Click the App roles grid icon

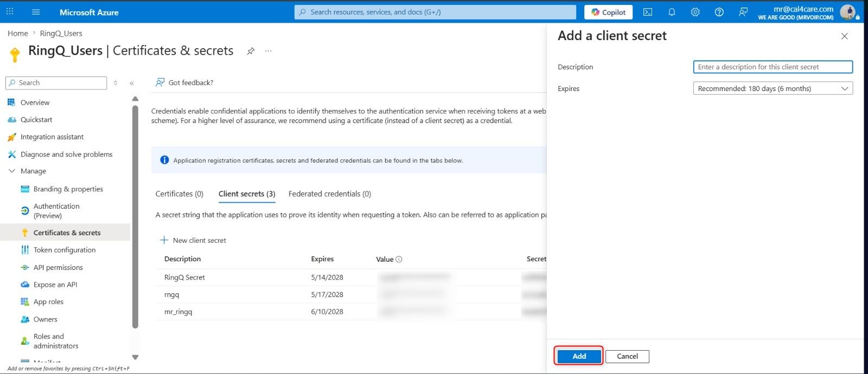pyautogui.click(x=25, y=302)
